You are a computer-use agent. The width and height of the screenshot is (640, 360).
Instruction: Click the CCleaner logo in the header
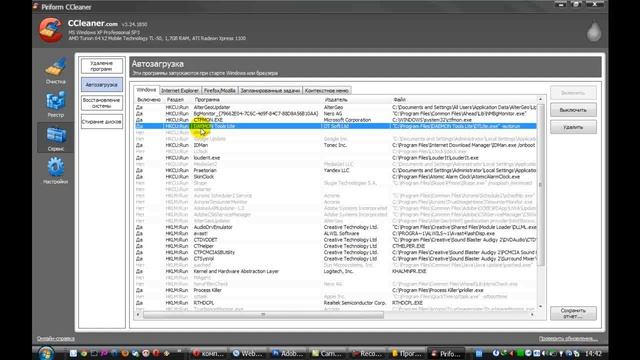51,29
